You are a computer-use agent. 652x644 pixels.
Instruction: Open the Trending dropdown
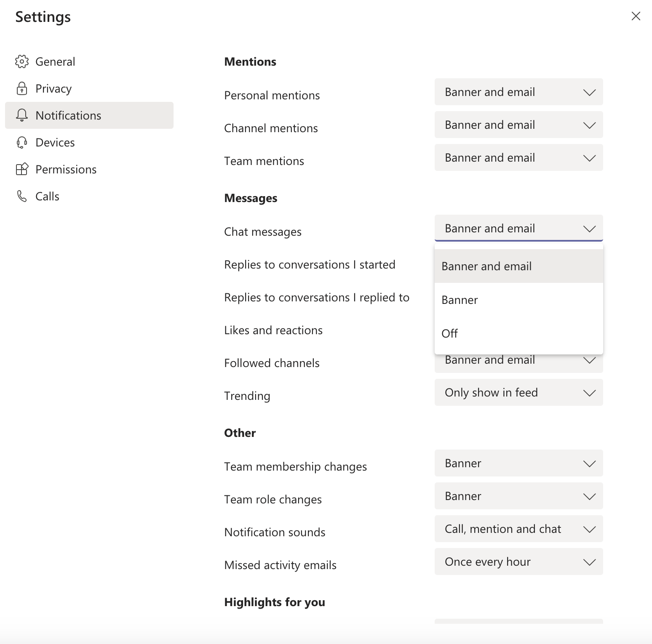point(519,392)
